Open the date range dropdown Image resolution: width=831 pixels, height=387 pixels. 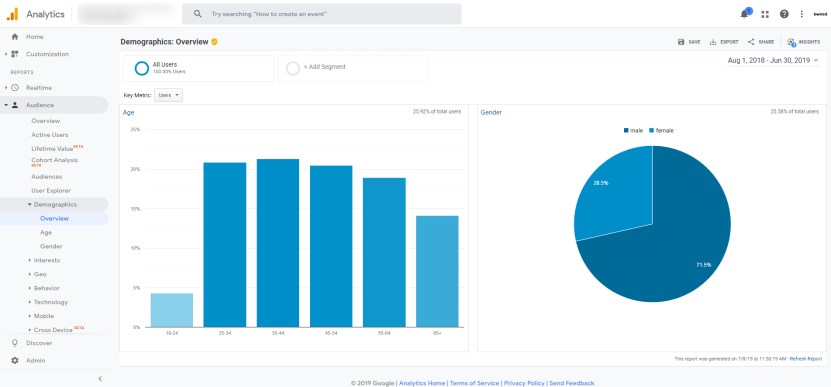coord(773,60)
